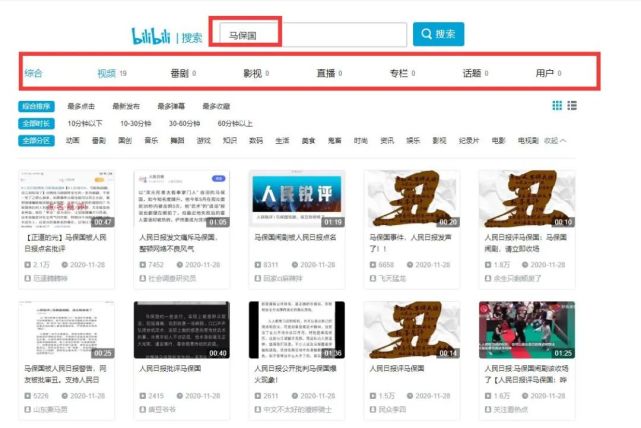This screenshot has height=428, width=641.
Task: Filter by 时尚 category
Action: [x=360, y=141]
